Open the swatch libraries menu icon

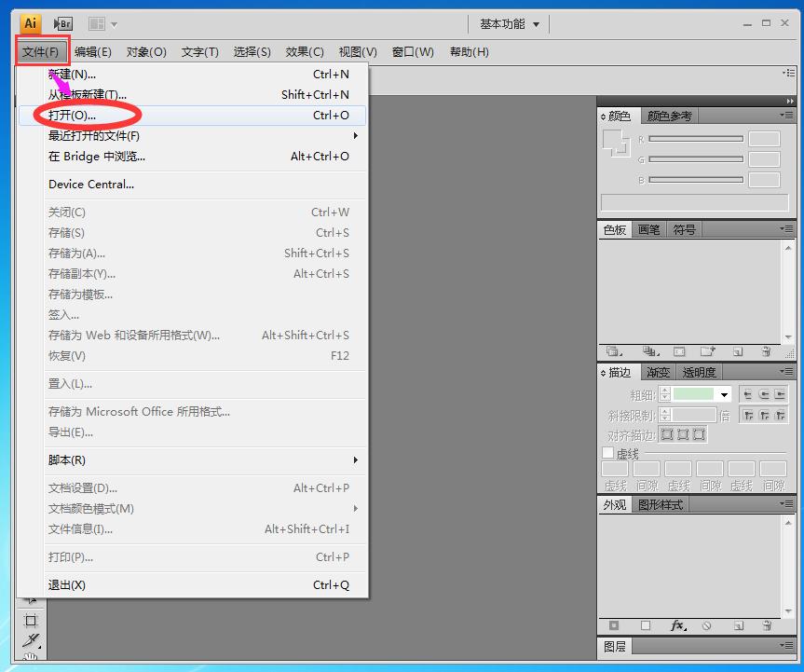point(614,351)
